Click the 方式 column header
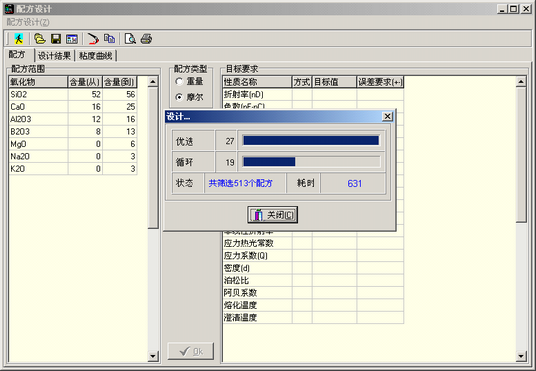 click(x=302, y=82)
